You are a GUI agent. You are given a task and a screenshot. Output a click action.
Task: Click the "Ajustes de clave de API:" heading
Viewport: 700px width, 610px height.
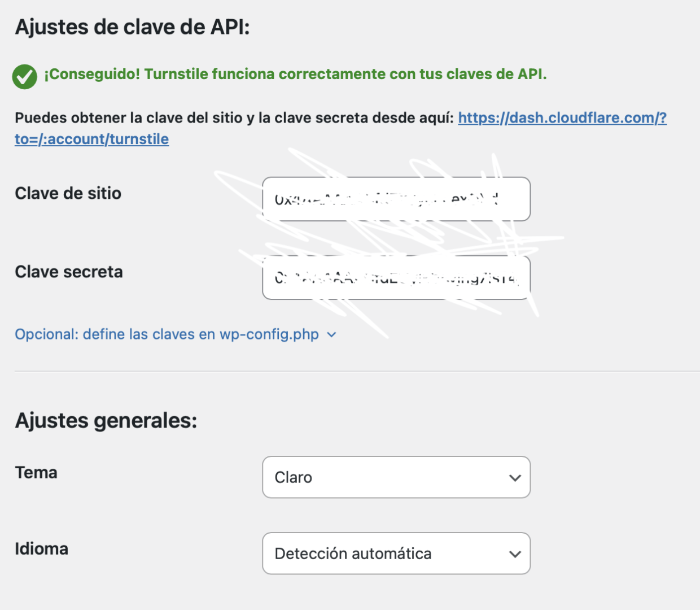point(132,27)
